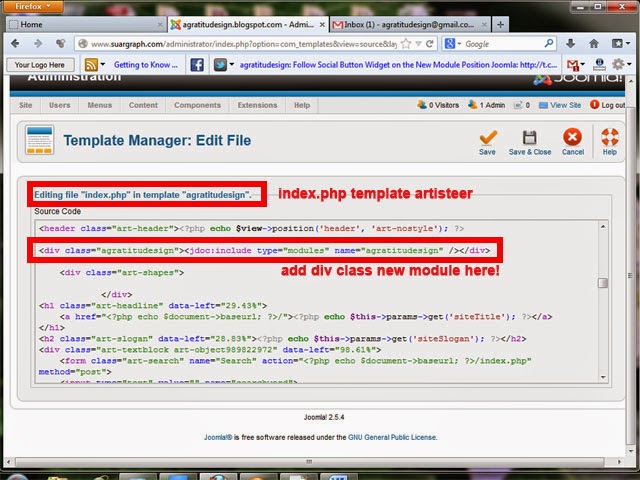This screenshot has width=640, height=480.
Task: Close the agratitudesign.blogspot.com tab
Action: (x=322, y=25)
